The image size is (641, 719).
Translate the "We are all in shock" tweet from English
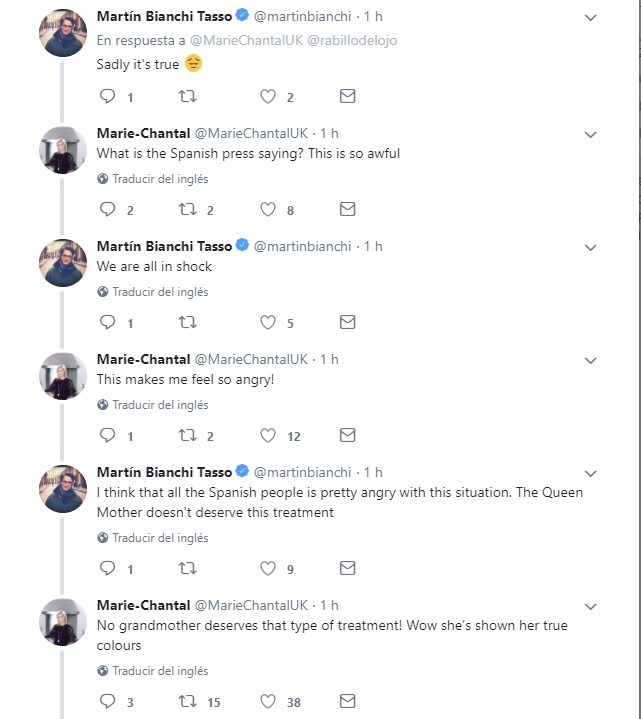tap(160, 292)
